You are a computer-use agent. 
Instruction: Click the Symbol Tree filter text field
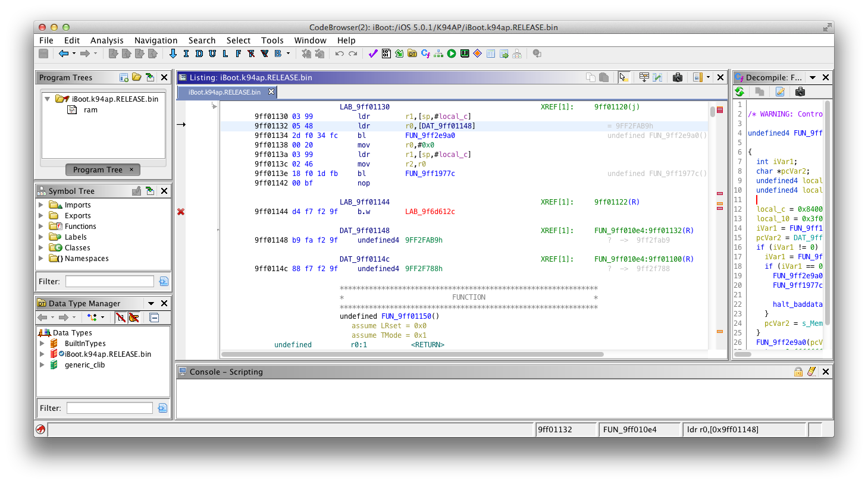pyautogui.click(x=109, y=281)
